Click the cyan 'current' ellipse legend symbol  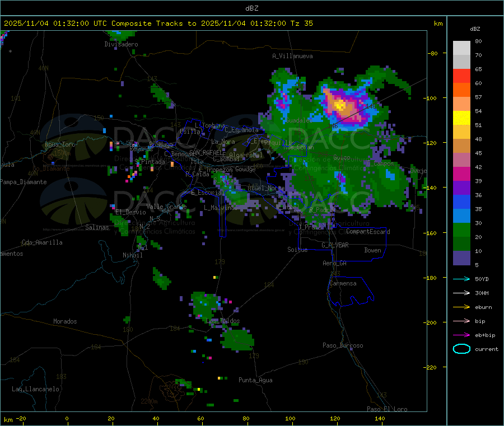click(461, 349)
